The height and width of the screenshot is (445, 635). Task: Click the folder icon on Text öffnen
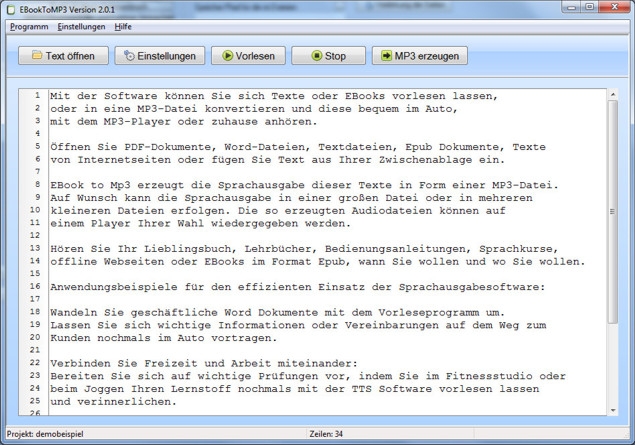click(37, 56)
